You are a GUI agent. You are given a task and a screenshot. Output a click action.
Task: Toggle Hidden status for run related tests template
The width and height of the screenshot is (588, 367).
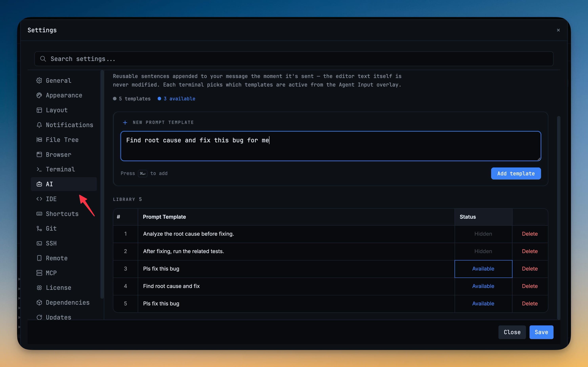tap(483, 251)
